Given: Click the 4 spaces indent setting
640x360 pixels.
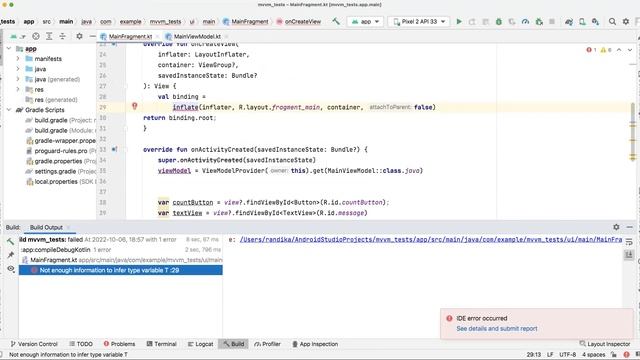Looking at the screenshot, I should (593, 355).
